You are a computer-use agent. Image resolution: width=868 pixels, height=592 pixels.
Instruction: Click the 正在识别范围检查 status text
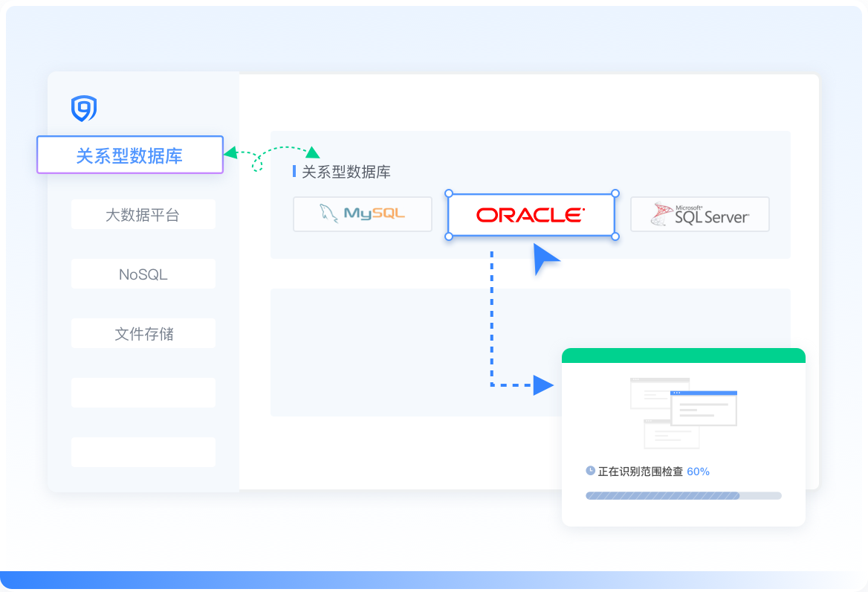point(640,472)
